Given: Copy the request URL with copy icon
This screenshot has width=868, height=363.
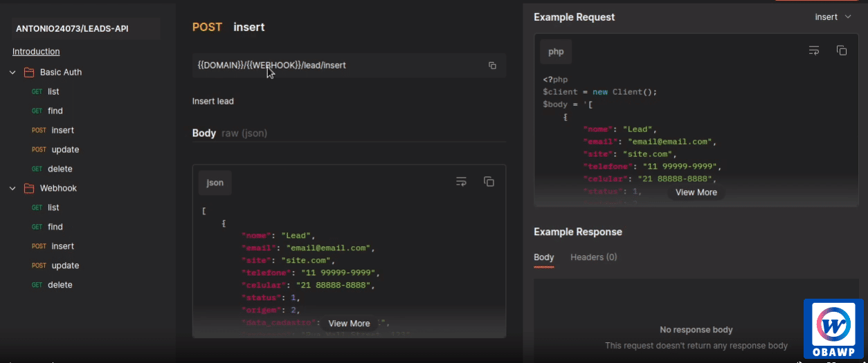Looking at the screenshot, I should click(492, 66).
